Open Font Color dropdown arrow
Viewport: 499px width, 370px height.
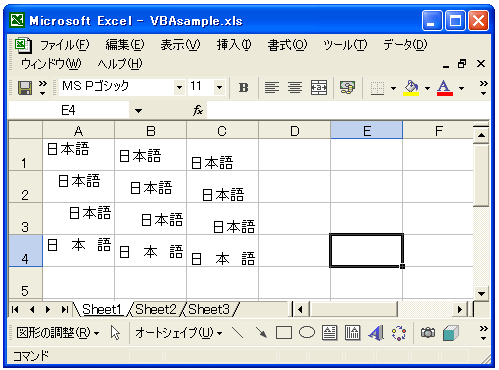coord(461,88)
